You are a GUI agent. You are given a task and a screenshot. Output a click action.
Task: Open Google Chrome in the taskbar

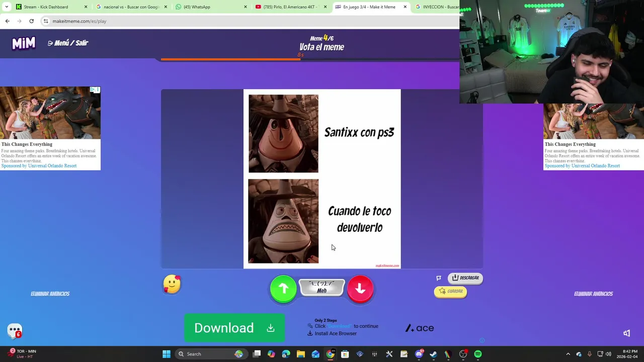point(330,354)
